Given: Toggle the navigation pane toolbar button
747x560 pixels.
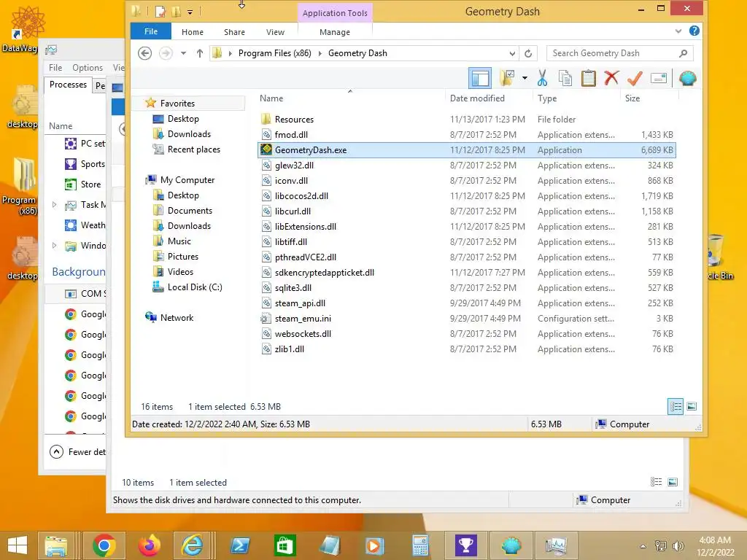Looking at the screenshot, I should click(x=480, y=78).
